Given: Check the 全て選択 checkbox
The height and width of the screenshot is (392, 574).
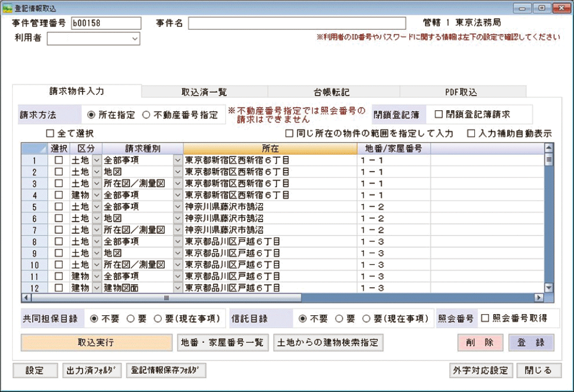Looking at the screenshot, I should coord(50,134).
